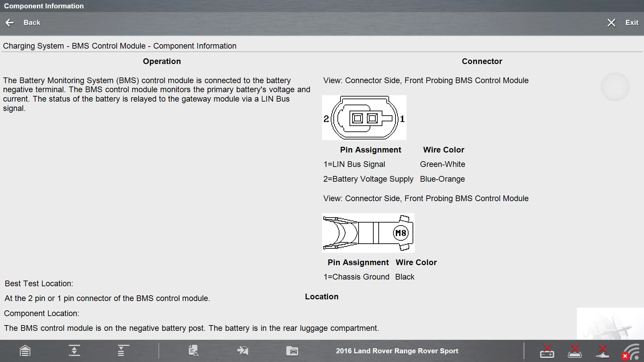Open the vehicle folder icon
Screen dimensions: 644x362
tap(292, 351)
